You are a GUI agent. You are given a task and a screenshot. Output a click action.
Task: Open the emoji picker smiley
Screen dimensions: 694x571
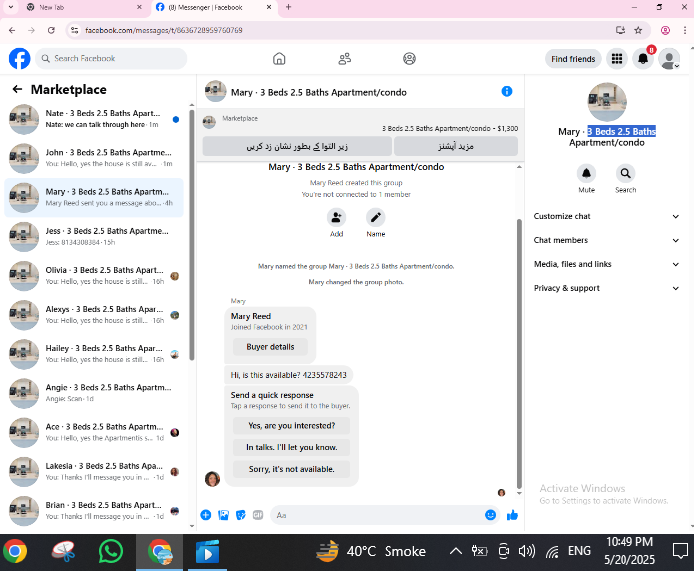click(490, 515)
